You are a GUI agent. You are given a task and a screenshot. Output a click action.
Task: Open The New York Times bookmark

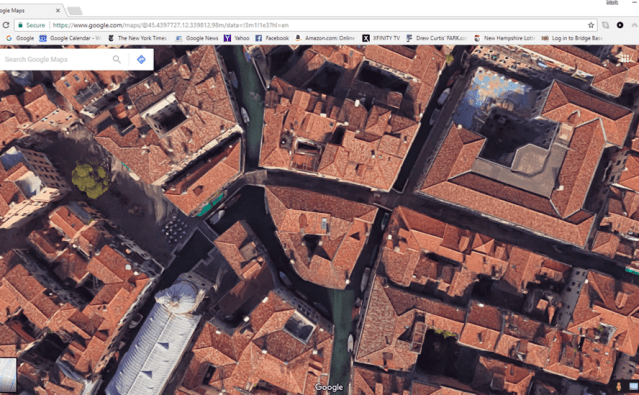pyautogui.click(x=137, y=38)
